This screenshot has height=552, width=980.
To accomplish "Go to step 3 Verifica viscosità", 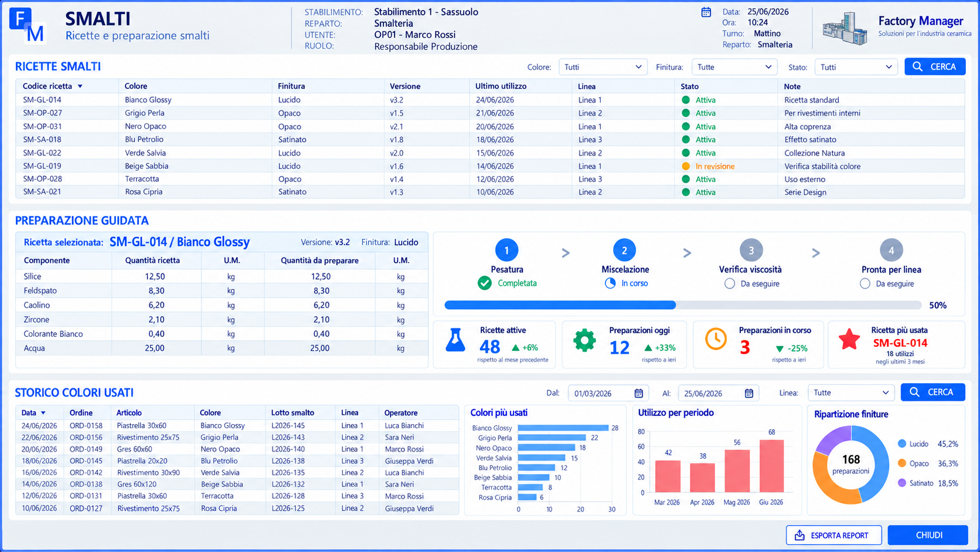I will coord(751,250).
